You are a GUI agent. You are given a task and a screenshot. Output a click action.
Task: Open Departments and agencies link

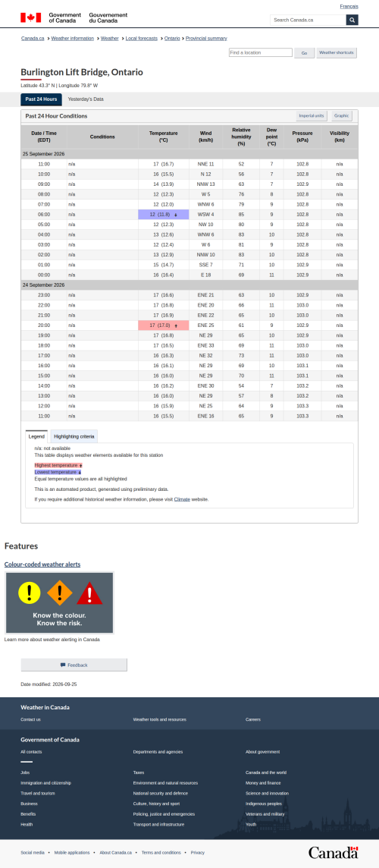158,752
